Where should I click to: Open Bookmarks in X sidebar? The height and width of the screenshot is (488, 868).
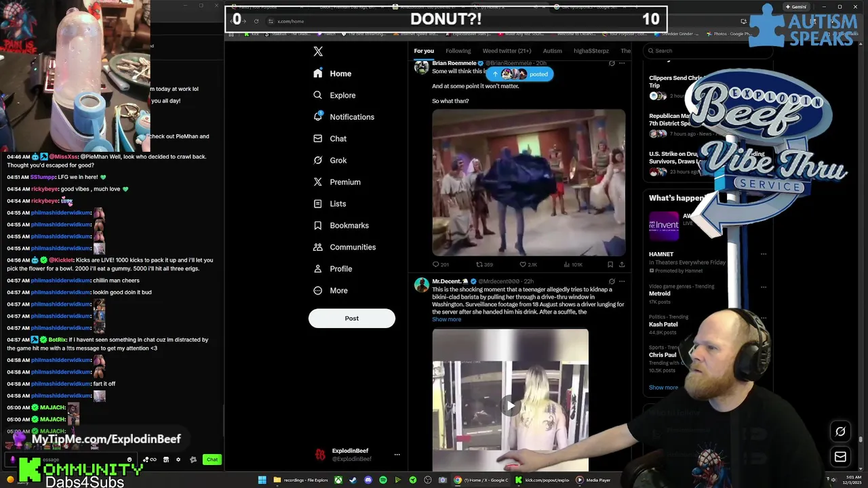click(x=341, y=225)
